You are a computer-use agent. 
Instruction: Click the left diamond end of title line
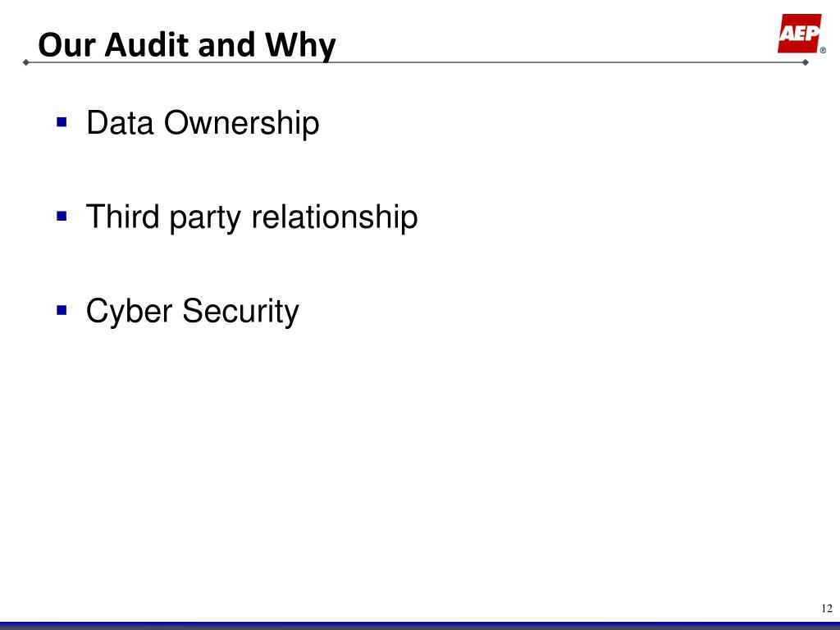(x=25, y=62)
